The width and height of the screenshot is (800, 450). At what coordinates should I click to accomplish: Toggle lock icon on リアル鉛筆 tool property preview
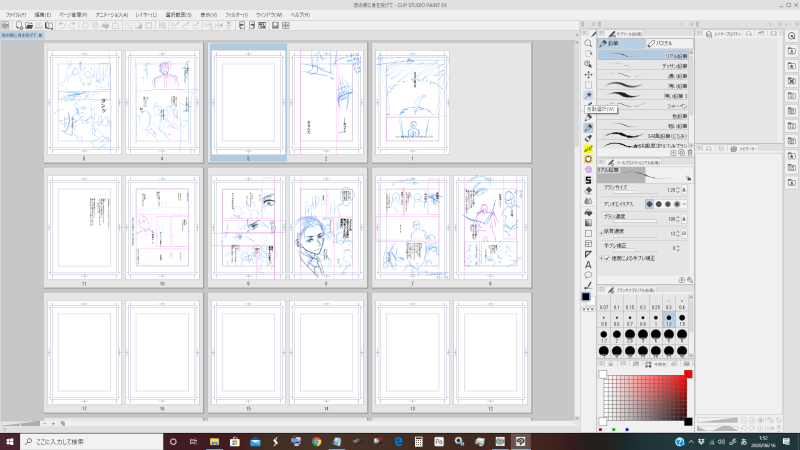[689, 179]
